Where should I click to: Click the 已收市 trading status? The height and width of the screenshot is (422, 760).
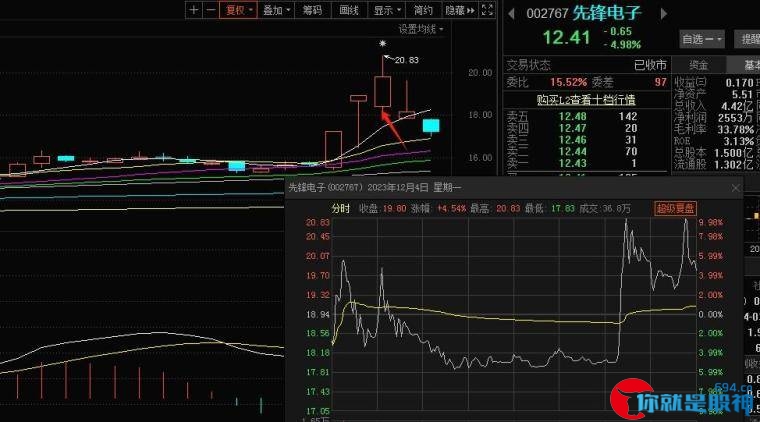tap(650, 65)
